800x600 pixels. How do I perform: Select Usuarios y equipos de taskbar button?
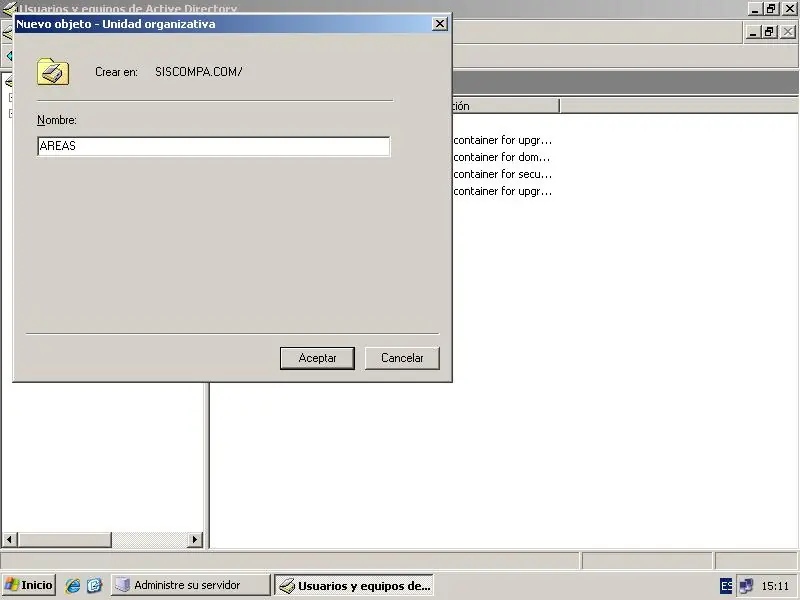pos(354,585)
